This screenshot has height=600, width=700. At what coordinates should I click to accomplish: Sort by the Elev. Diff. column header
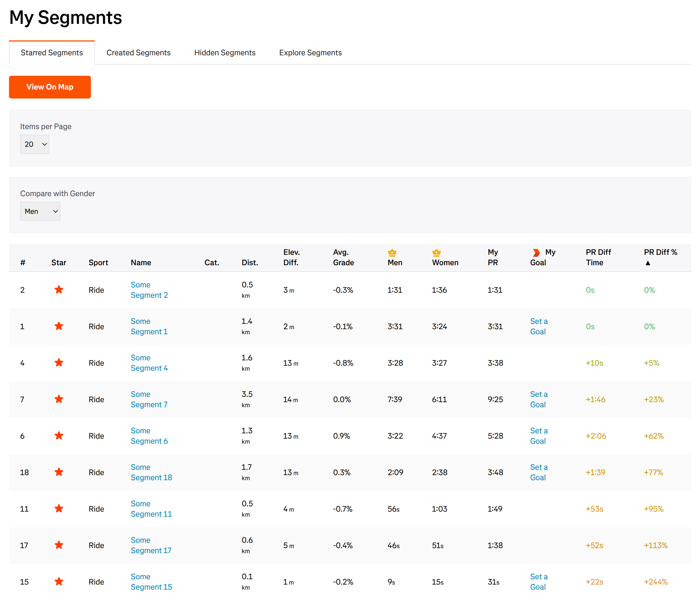pos(292,257)
